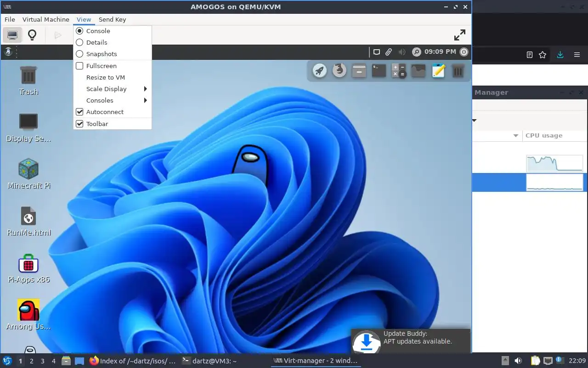Open dropdown arrow in Virtual Machine Manager toolbar
588x368 pixels.
coord(475,121)
